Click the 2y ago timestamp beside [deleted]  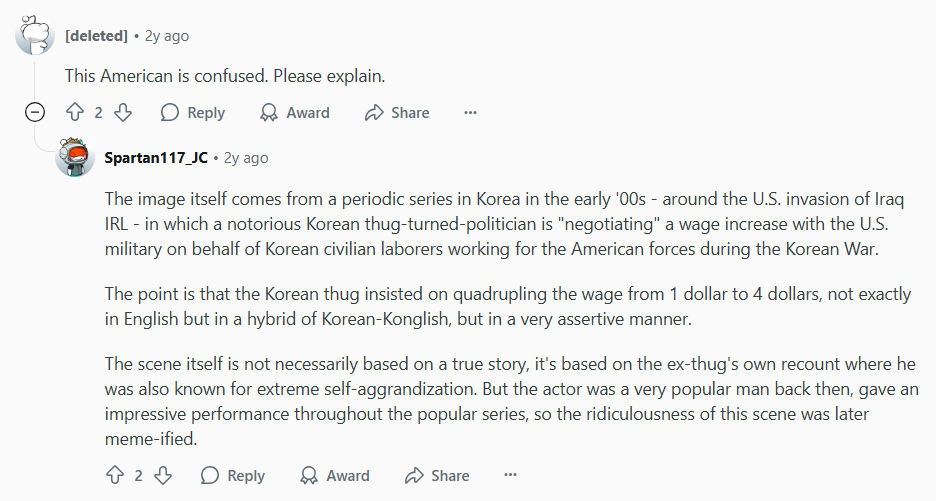click(167, 36)
